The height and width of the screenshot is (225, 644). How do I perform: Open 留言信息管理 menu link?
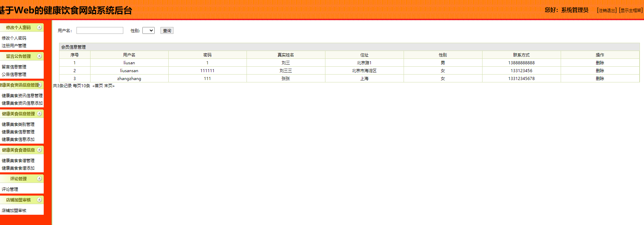pos(14,67)
